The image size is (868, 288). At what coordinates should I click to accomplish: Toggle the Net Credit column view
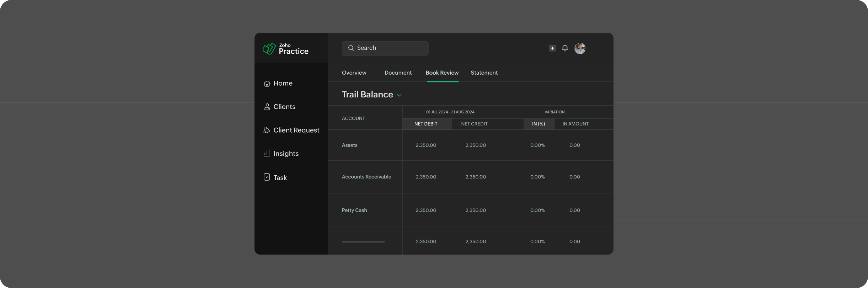tap(474, 124)
